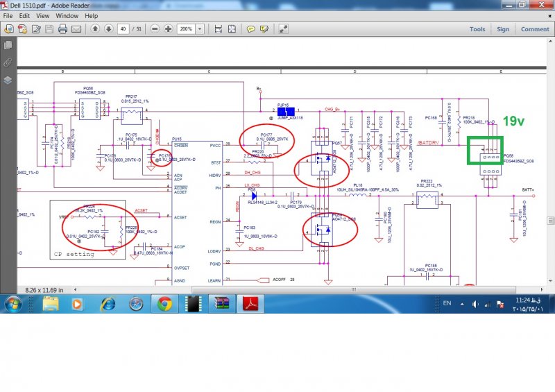Show hidden tray icons arrow

[x=462, y=304]
